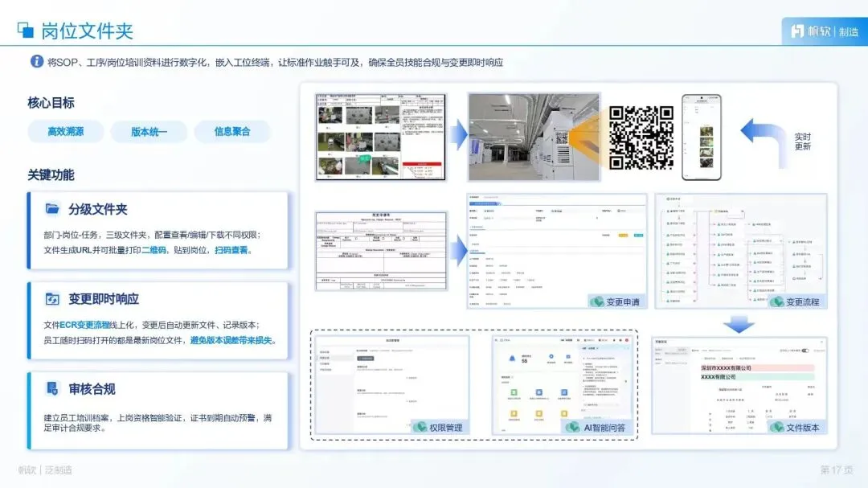Select the 版本统一 pill
868x488 pixels.
(149, 131)
